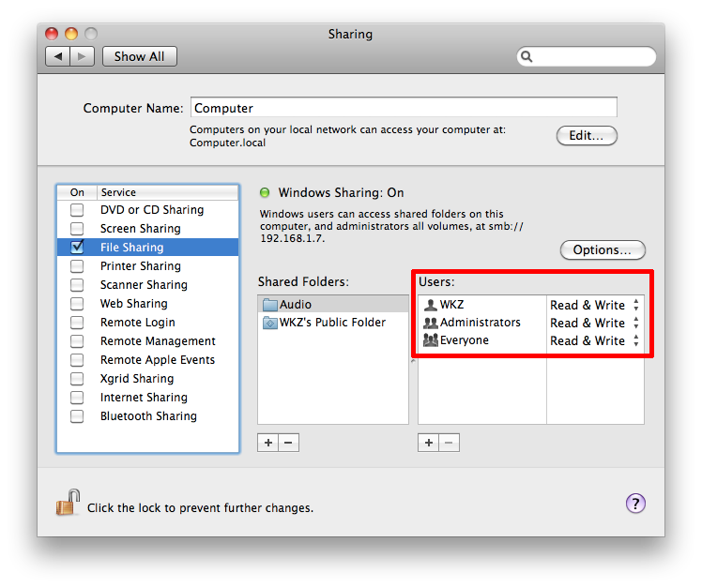
Task: Enable Web Sharing checkbox
Action: click(x=77, y=304)
